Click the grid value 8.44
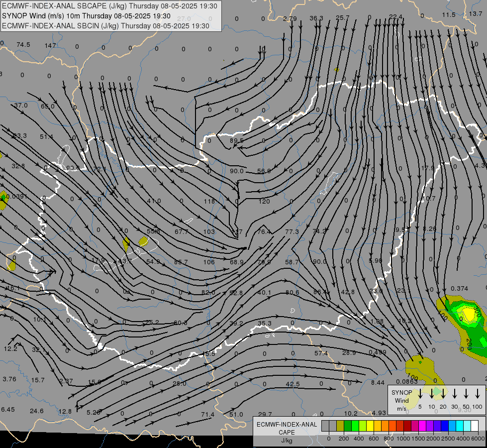Viewport: 487px width, 448px height. coord(378,382)
